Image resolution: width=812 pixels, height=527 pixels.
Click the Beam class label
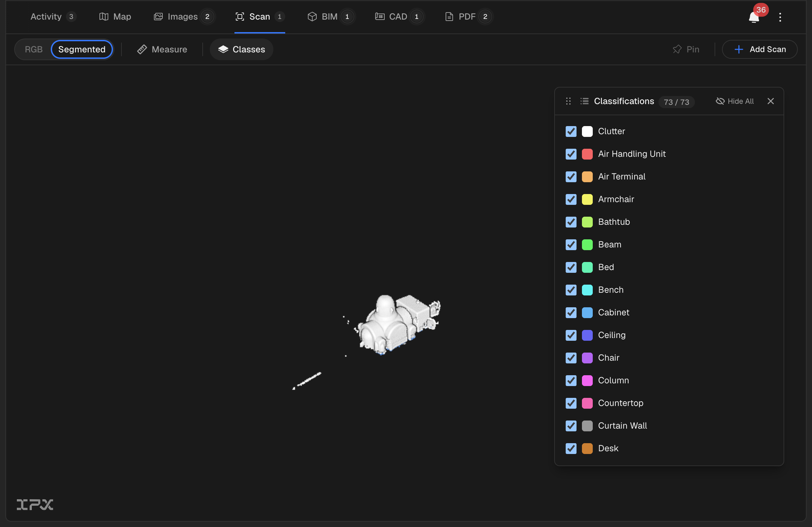[x=610, y=245]
